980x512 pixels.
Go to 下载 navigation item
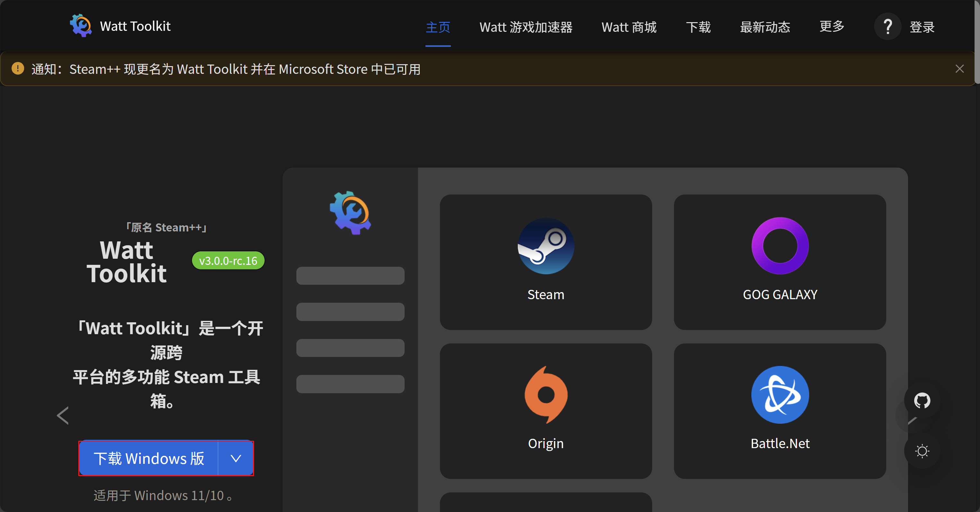tap(698, 27)
